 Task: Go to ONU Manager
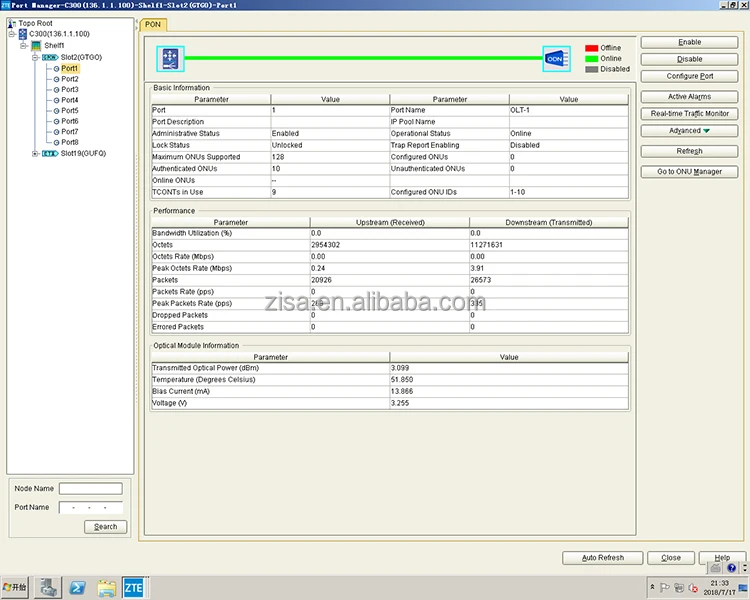689,172
